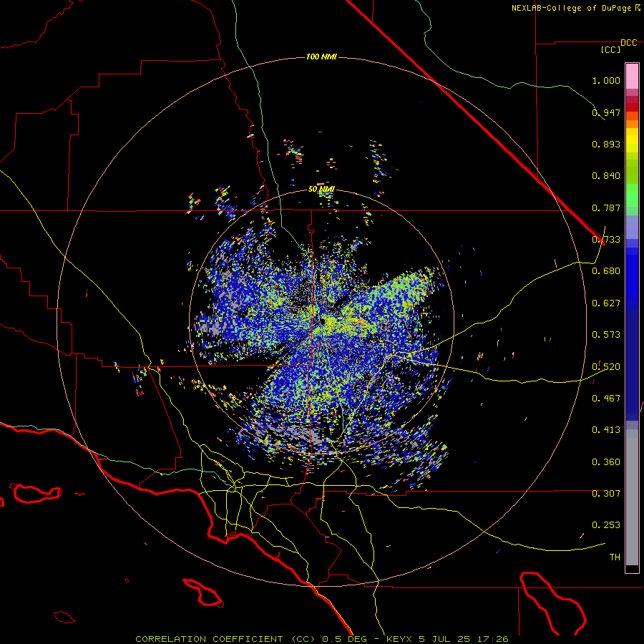Viewport: 644px width, 644px height.
Task: Click the 0.840 scale value
Action: coord(606,176)
